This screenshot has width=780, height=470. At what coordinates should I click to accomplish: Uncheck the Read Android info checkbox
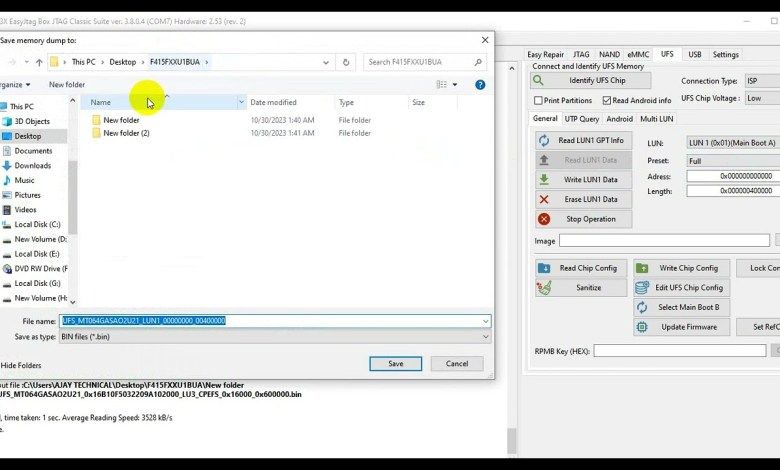click(x=606, y=100)
